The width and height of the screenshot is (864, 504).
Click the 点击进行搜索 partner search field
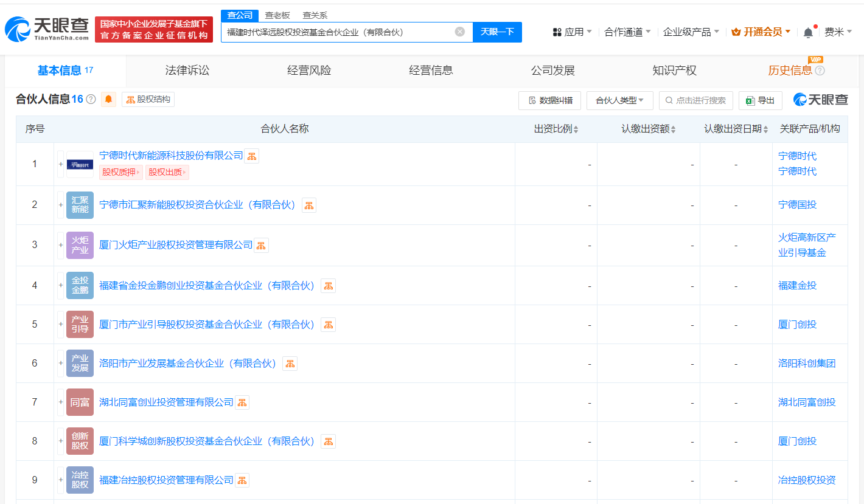(x=696, y=100)
